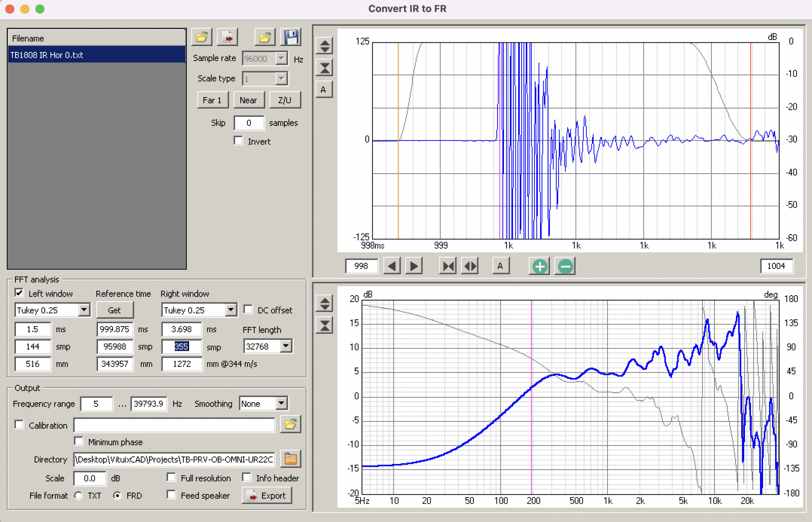Click reference time 999.875 ms field
This screenshot has width=812, height=522.
pos(115,329)
